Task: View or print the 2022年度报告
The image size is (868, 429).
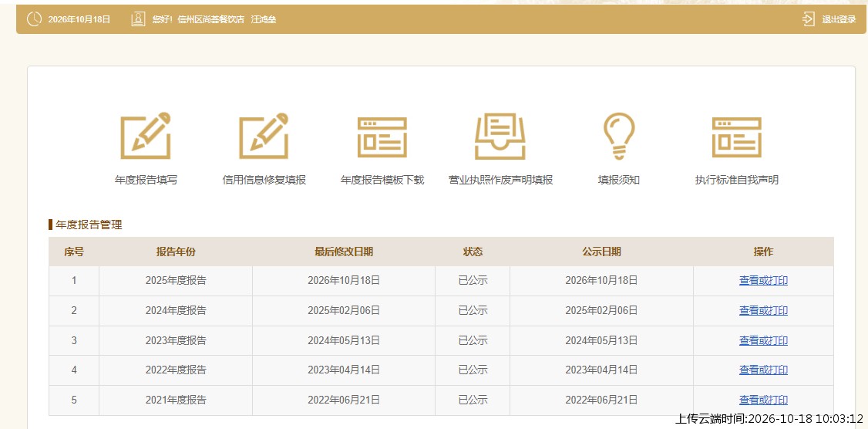Action: pos(763,370)
